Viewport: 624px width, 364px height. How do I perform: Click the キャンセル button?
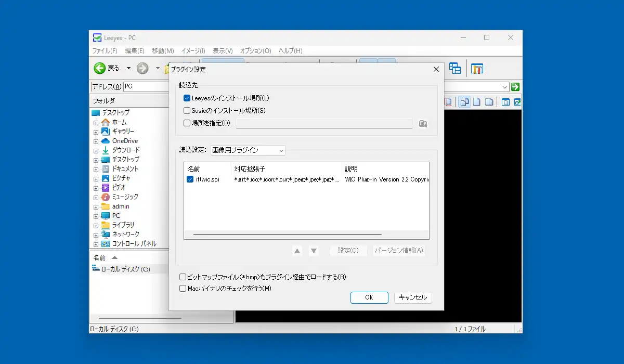413,297
